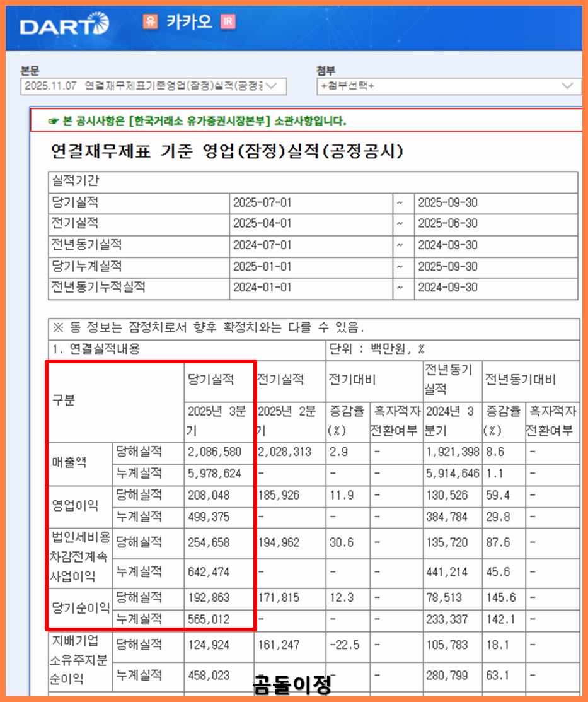Select the 당기누계실적 start date 2025-01-01
The width and height of the screenshot is (588, 702).
pos(262,267)
